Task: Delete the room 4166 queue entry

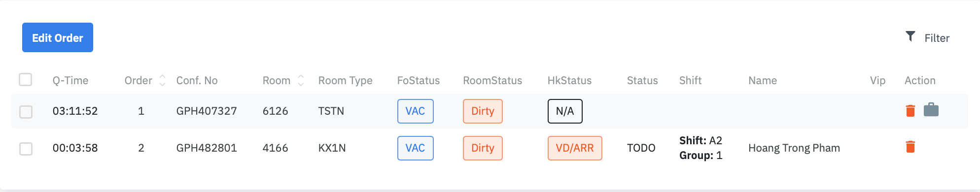Action: pos(910,147)
